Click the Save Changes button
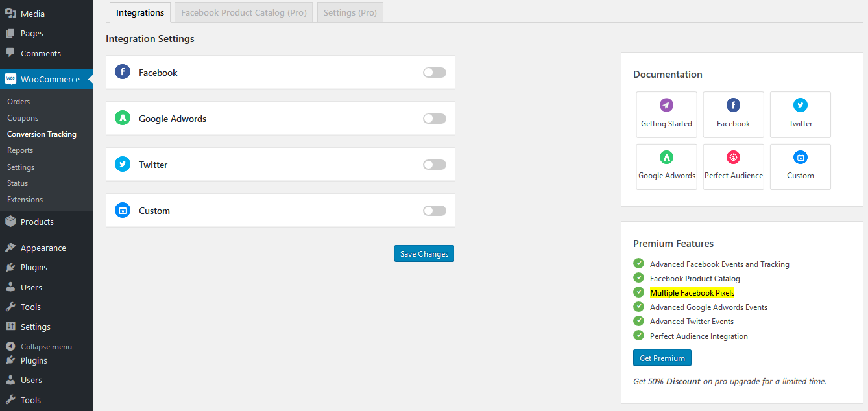 pos(424,253)
